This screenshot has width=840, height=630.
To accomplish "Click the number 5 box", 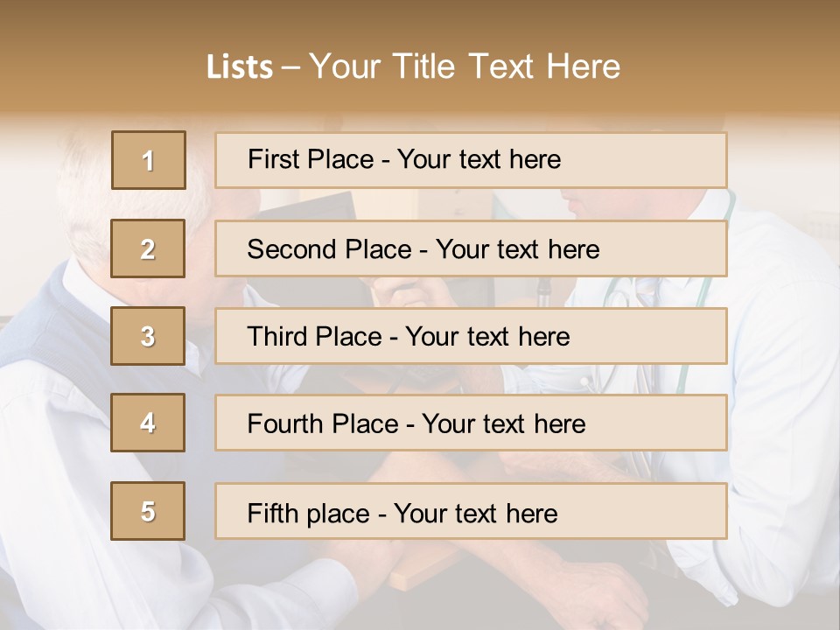I will click(x=149, y=511).
